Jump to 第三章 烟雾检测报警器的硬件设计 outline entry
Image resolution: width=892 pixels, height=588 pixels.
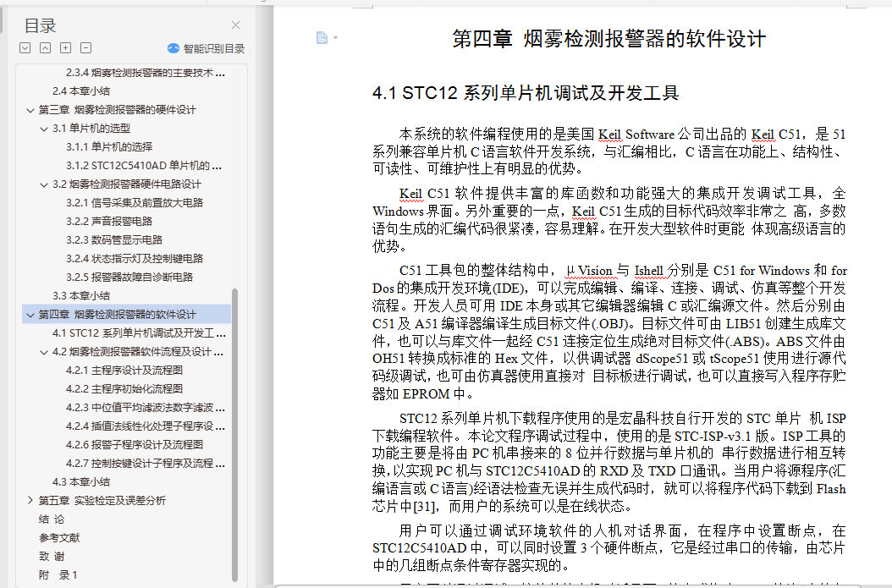[117, 110]
